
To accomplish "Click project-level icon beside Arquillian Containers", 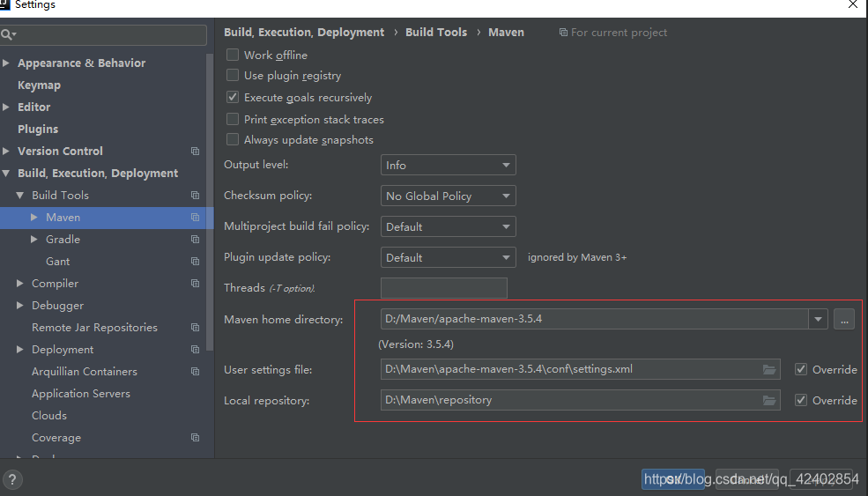I will pos(195,372).
